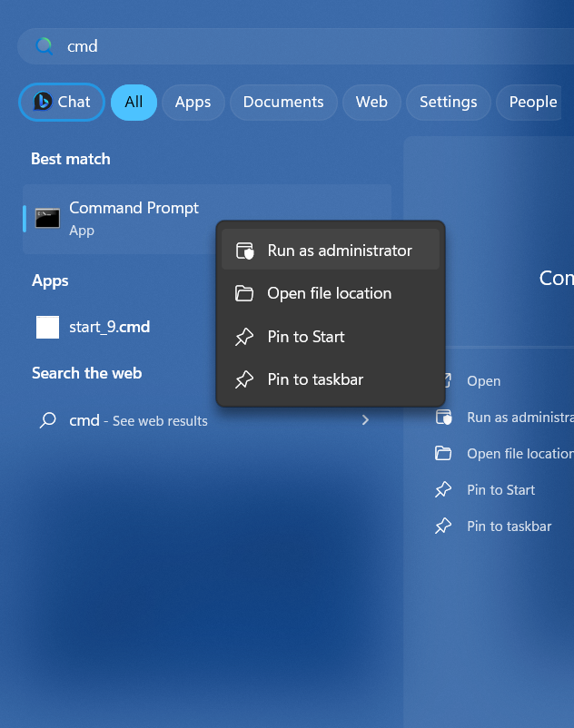Click shield icon in right details pane
574x728 pixels.
pos(443,417)
